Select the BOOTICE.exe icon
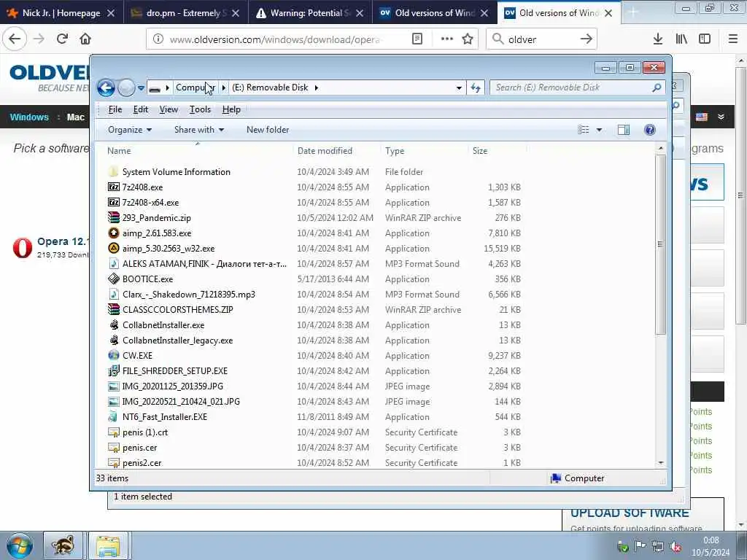 pyautogui.click(x=113, y=279)
